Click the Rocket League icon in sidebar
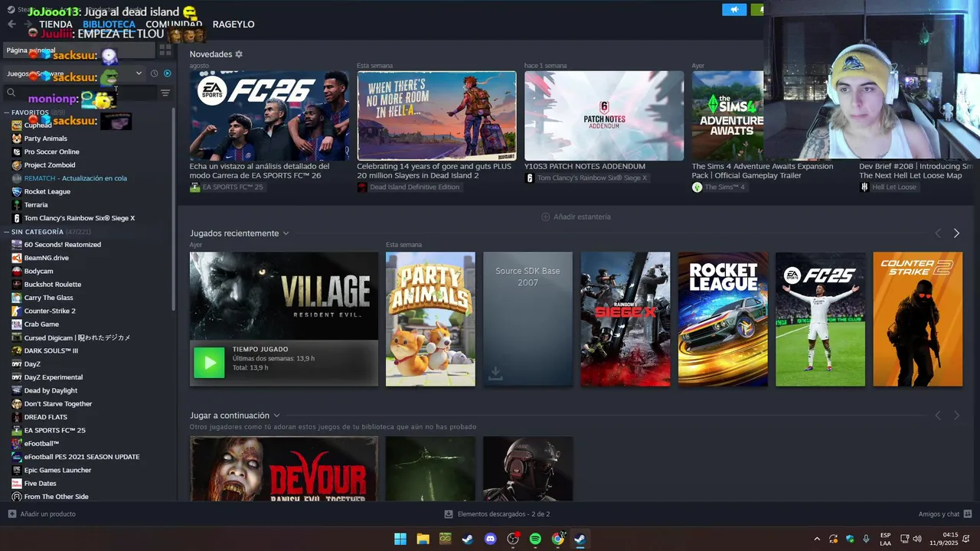Viewport: 980px width, 551px height. [17, 191]
